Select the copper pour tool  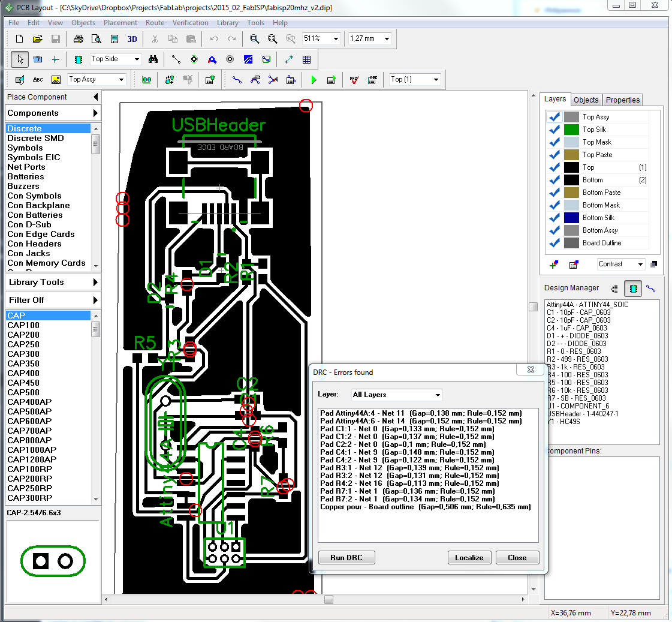[x=248, y=59]
